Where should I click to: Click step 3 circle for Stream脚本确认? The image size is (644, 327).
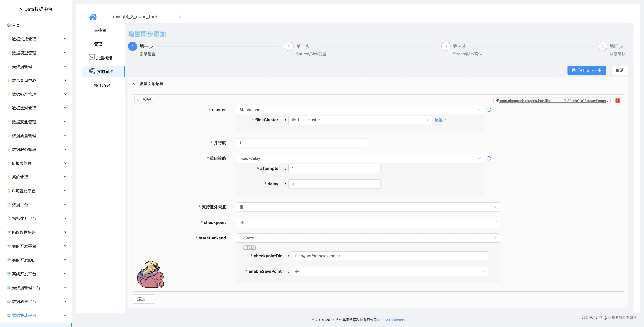446,46
